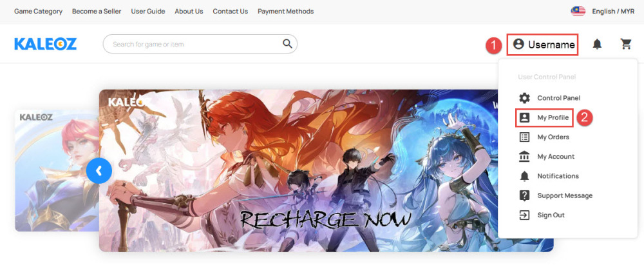This screenshot has height=278, width=644.
Task: Open the Game Category menu
Action: tap(38, 12)
